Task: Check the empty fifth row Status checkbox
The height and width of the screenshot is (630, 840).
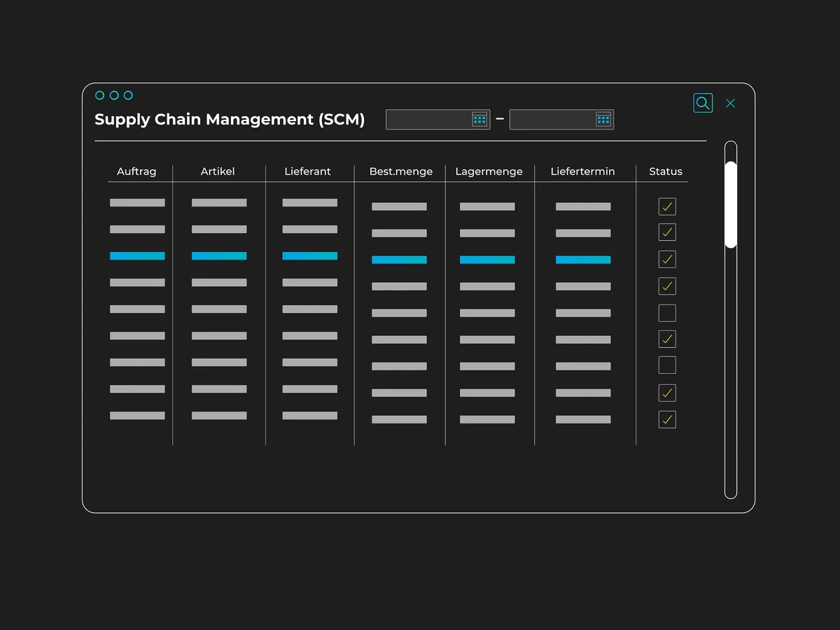Action: point(667,313)
